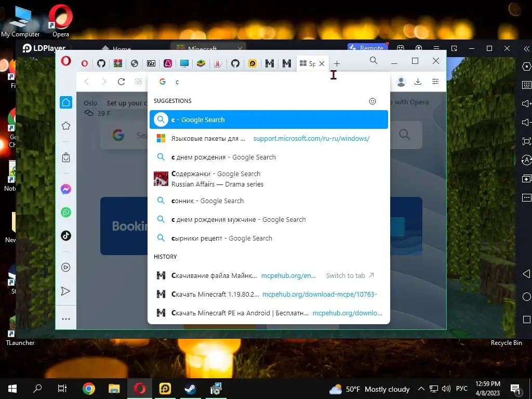Close the Speed Dial tab
532x399 pixels.
tap(322, 63)
